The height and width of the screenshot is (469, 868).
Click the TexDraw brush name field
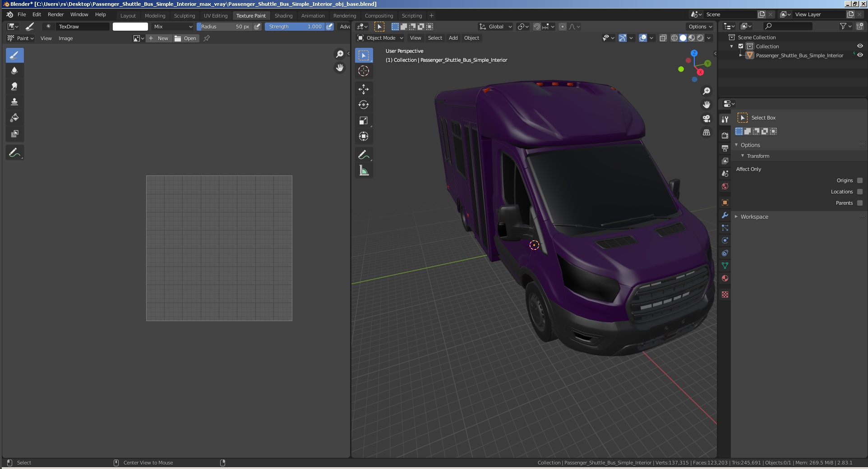[83, 27]
